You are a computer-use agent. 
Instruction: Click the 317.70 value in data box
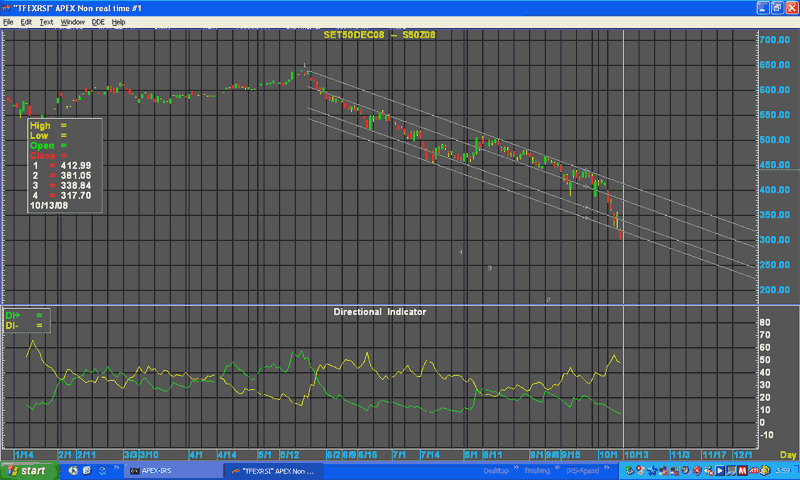tap(76, 195)
